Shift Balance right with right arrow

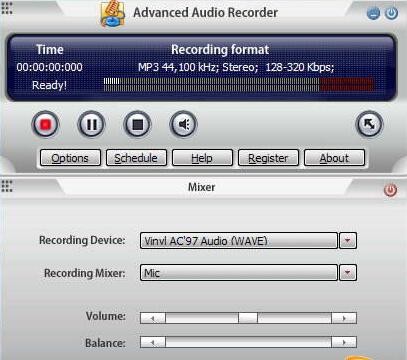(344, 342)
